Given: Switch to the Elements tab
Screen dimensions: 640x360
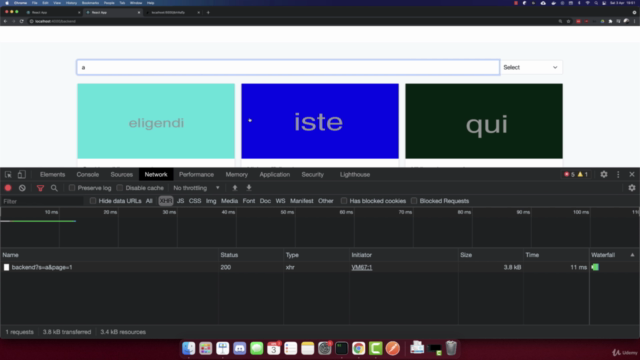Looking at the screenshot, I should (x=52, y=174).
